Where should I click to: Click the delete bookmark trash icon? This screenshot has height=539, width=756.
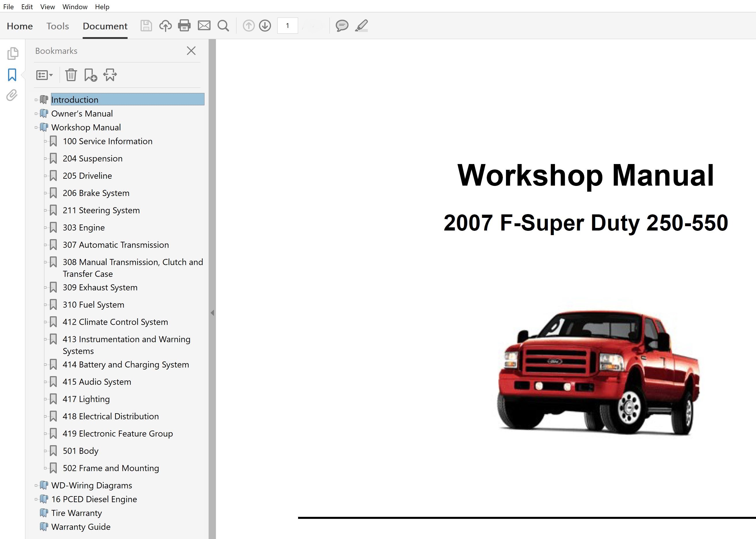tap(71, 75)
